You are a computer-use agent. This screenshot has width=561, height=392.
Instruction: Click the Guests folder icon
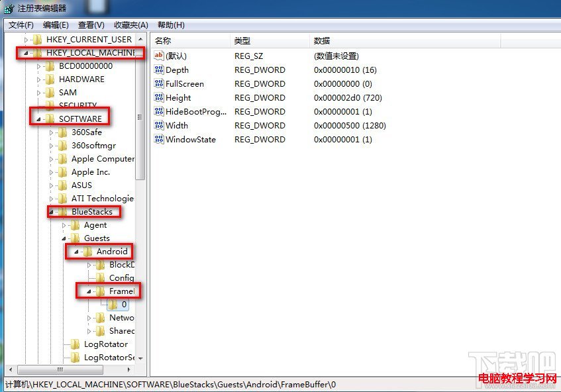75,238
